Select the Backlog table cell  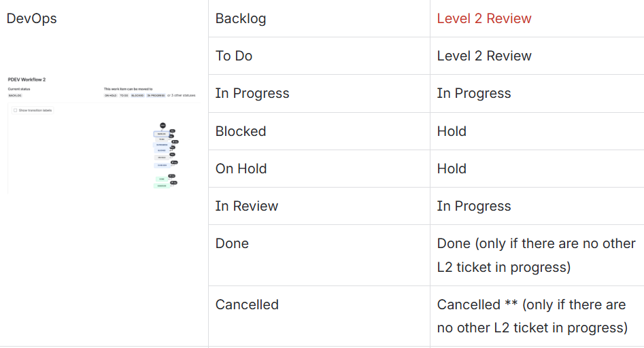(319, 18)
